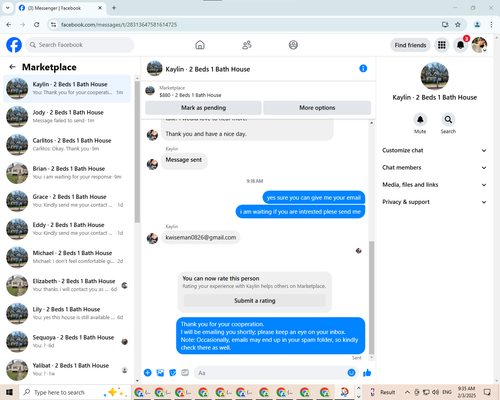Open Elizabeth's 2 Beds 1 Bath House chat
This screenshot has height=400, width=500.
coord(67,285)
